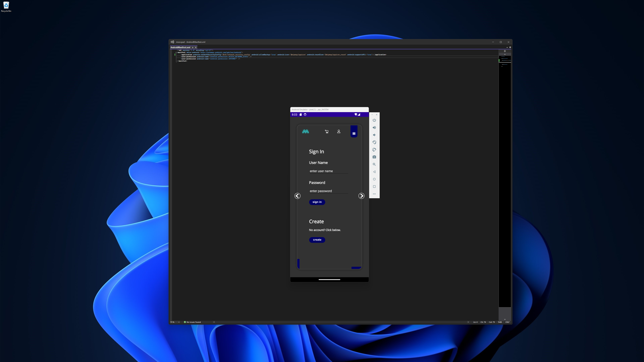Pin the AndroidManifest.xml tab

pyautogui.click(x=193, y=47)
